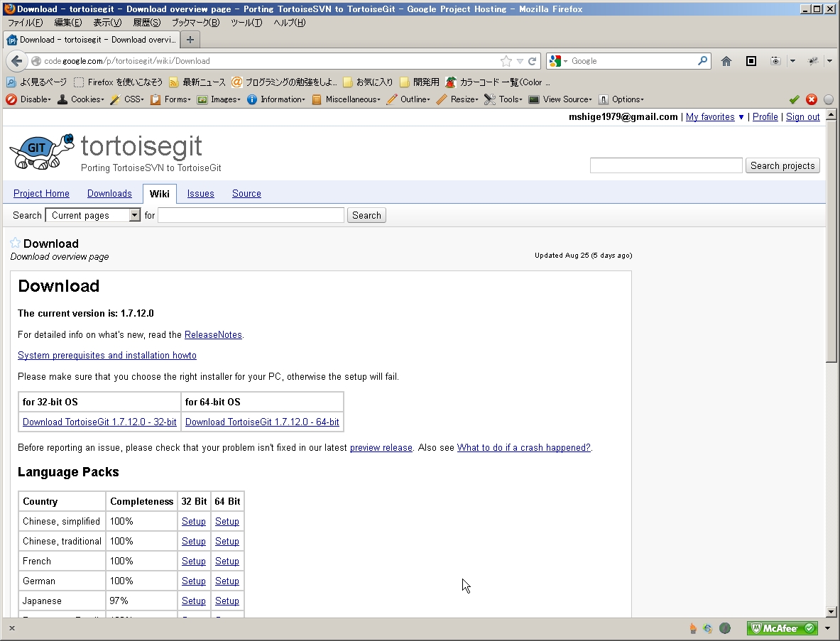This screenshot has height=641, width=840.
Task: Expand the My favorites dropdown arrow
Action: pos(741,117)
